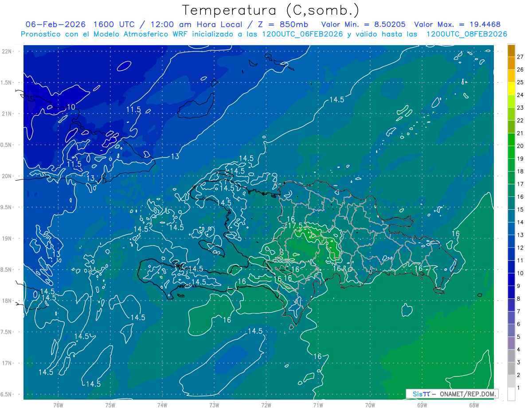This screenshot has width=532, height=411.
Task: Click the yellow swatch on the color scale
Action: pyautogui.click(x=511, y=88)
